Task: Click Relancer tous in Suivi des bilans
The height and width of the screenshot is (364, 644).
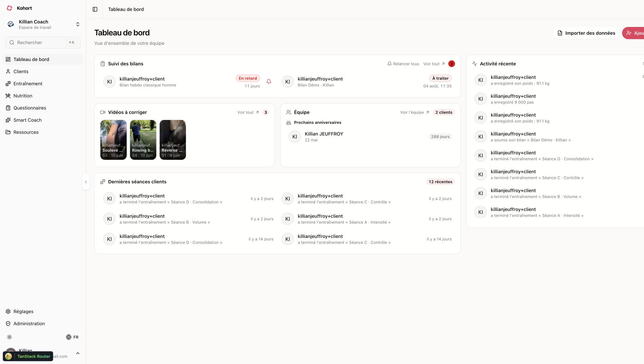Action: point(403,64)
